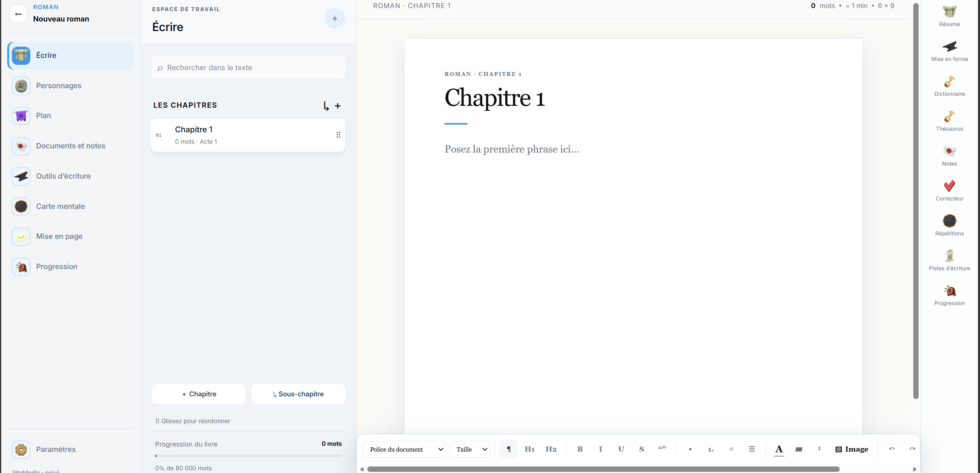Click the Progression du livre progress bar
The height and width of the screenshot is (473, 980).
pos(248,456)
